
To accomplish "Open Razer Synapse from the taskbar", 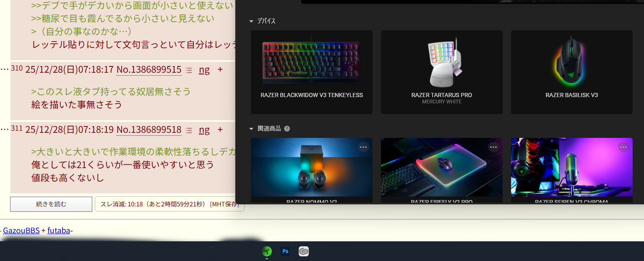I will click(x=266, y=251).
